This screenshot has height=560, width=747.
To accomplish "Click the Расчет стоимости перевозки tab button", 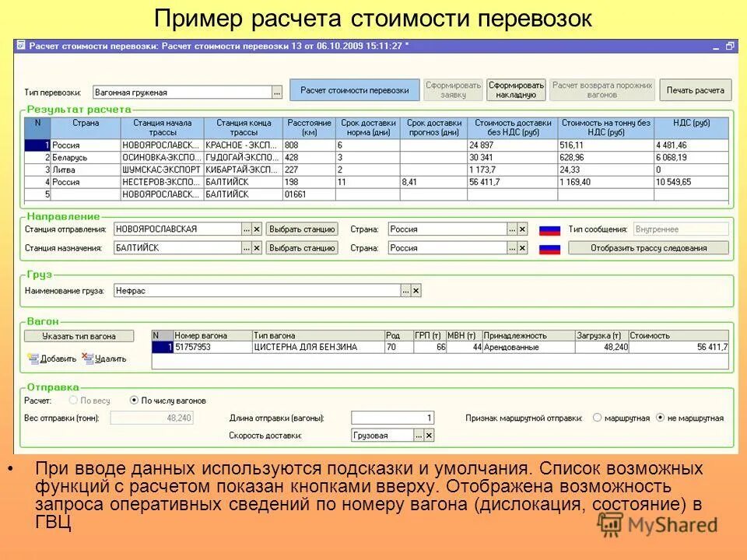I will 355,89.
